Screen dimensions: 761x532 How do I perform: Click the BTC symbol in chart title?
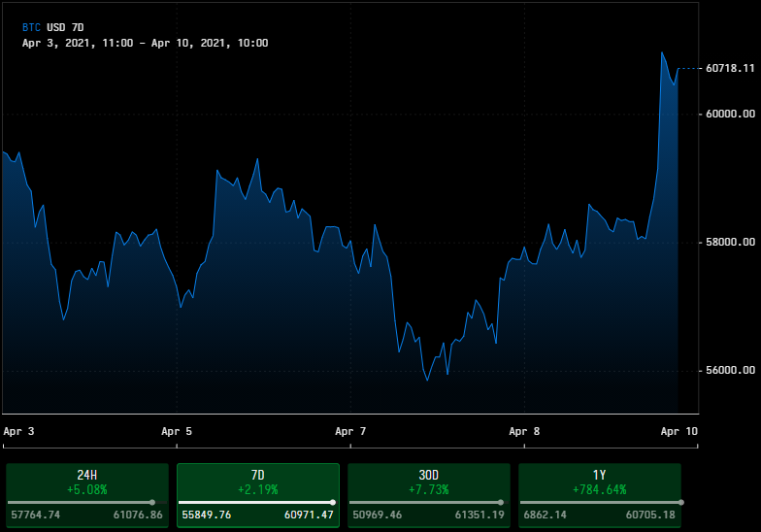pos(32,28)
